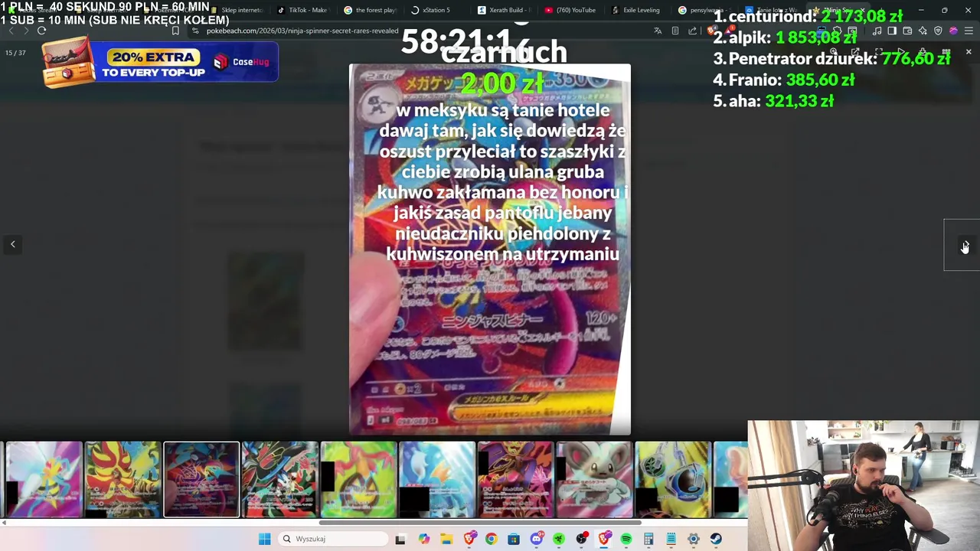Select the first thumbnail with rainbow card
The height and width of the screenshot is (551, 980).
point(44,479)
